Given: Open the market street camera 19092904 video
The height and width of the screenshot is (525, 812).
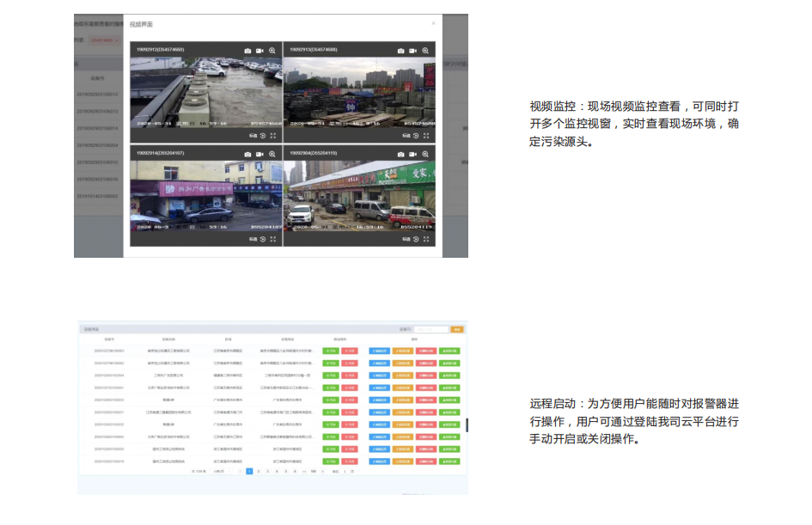Looking at the screenshot, I should [x=359, y=196].
